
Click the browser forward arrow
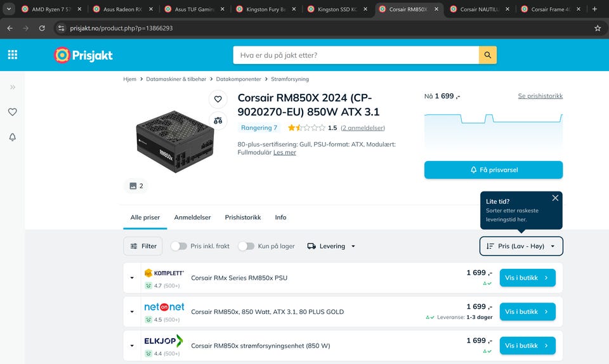(25, 29)
